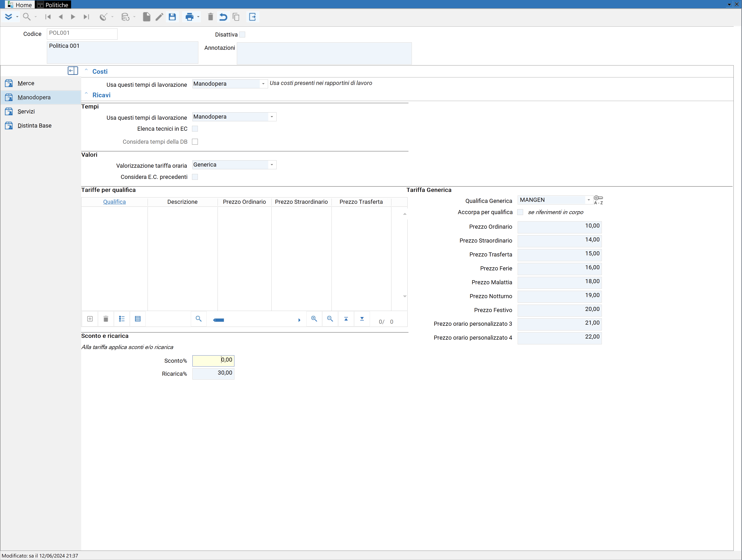
Task: Jump to top of grid rows
Action: pyautogui.click(x=346, y=319)
